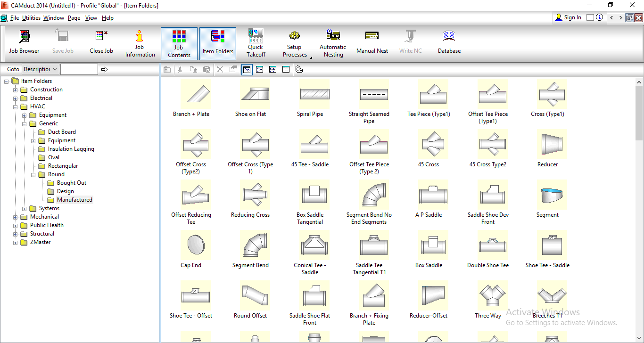
Task: Open the Database
Action: 449,42
